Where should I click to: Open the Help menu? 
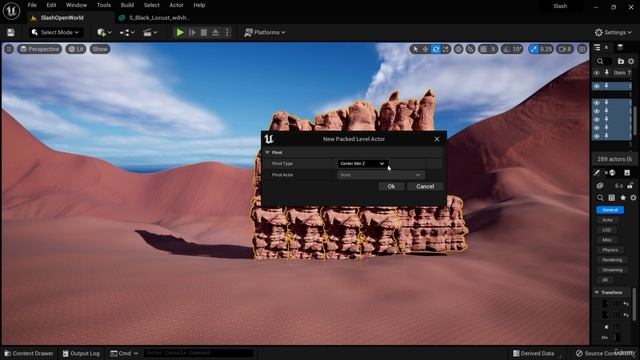(199, 5)
